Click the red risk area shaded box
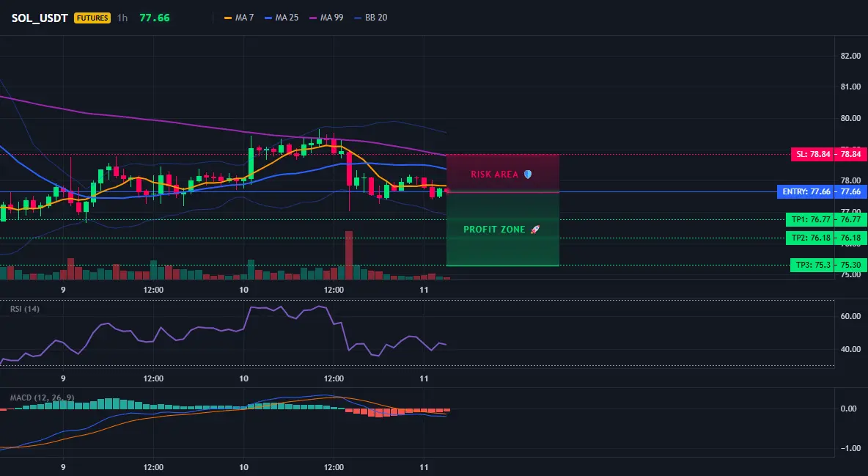The width and height of the screenshot is (868, 476). [503, 173]
